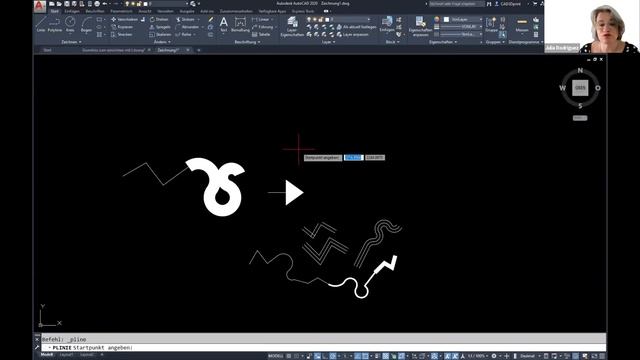Switch to the Modell layout tab at bottom

[47, 355]
